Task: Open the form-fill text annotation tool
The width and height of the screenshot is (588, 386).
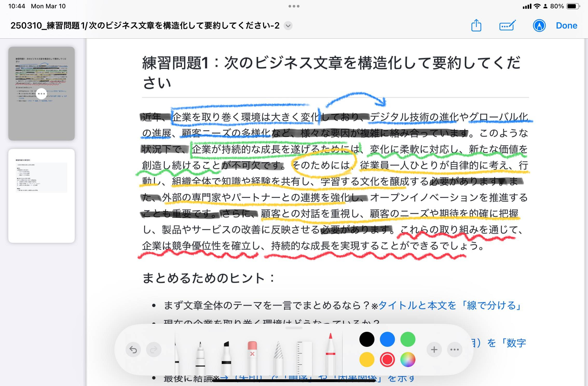Action: (x=507, y=26)
